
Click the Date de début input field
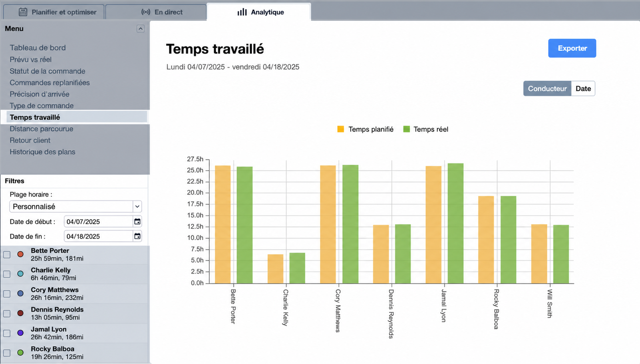pos(98,222)
